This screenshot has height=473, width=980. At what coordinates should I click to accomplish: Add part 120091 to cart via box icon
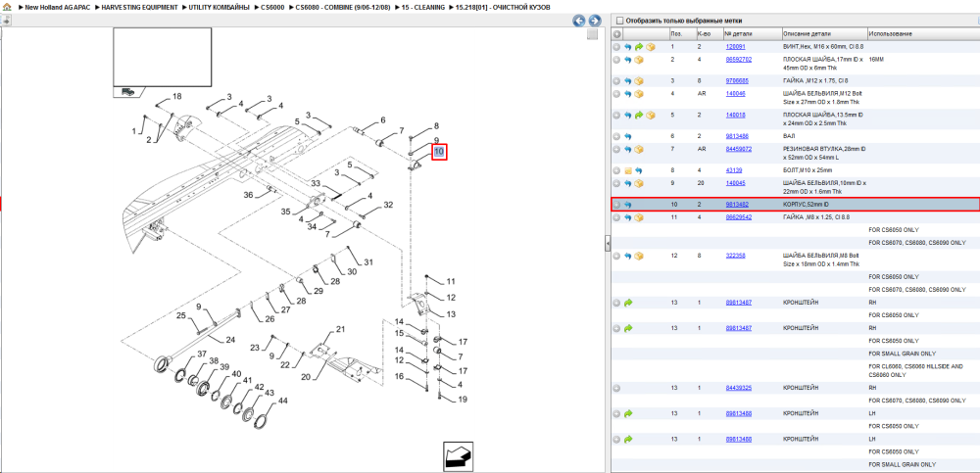[650, 47]
